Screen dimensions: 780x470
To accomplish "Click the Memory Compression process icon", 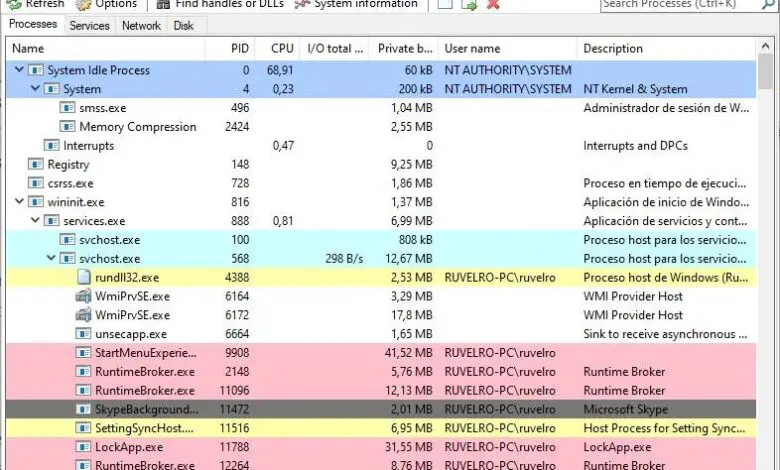I will [x=67, y=127].
